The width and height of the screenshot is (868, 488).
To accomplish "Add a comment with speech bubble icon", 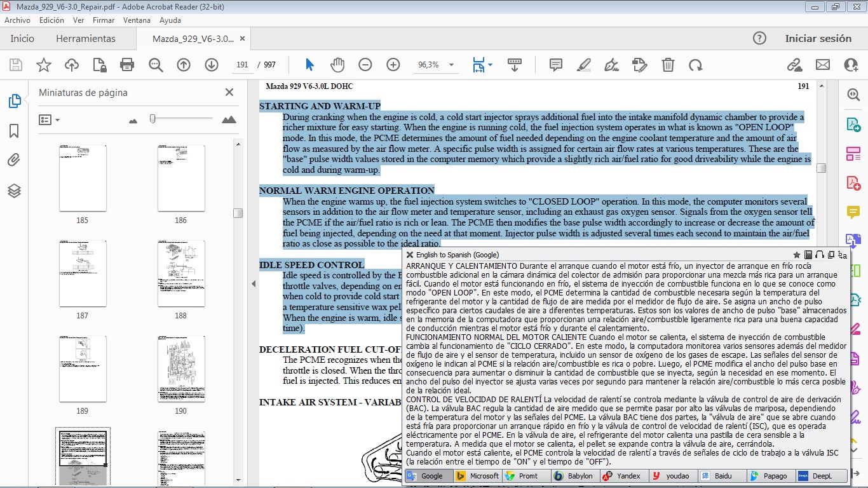I will pos(556,65).
